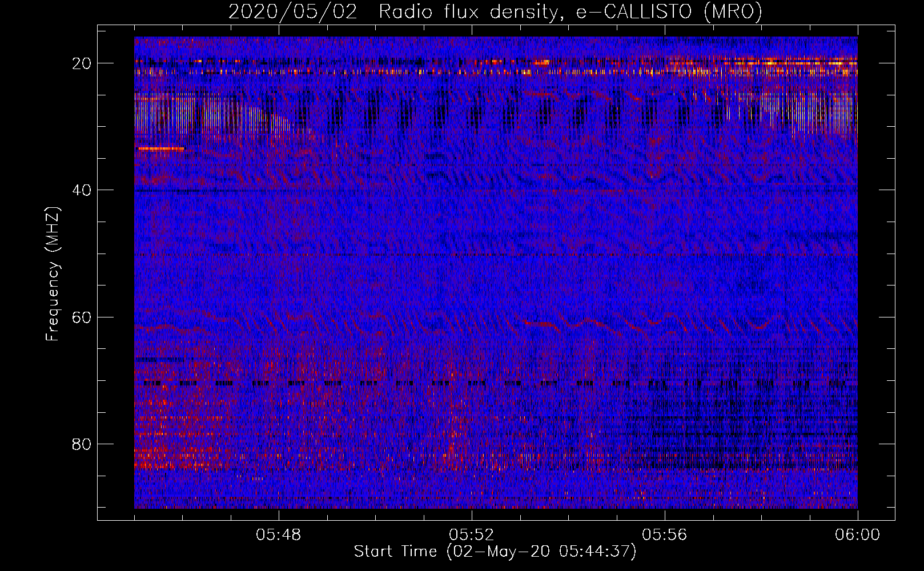Click the 60 MHz frequency tick label
The width and height of the screenshot is (924, 571).
point(82,317)
